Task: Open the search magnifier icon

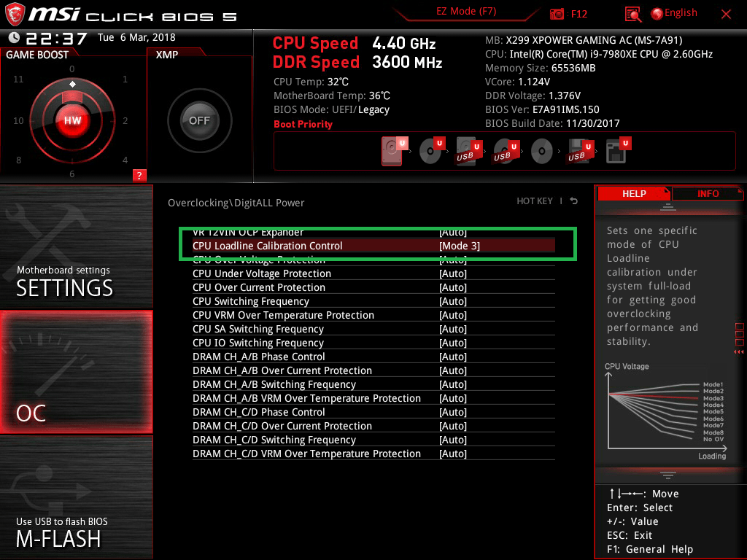Action: coord(633,14)
